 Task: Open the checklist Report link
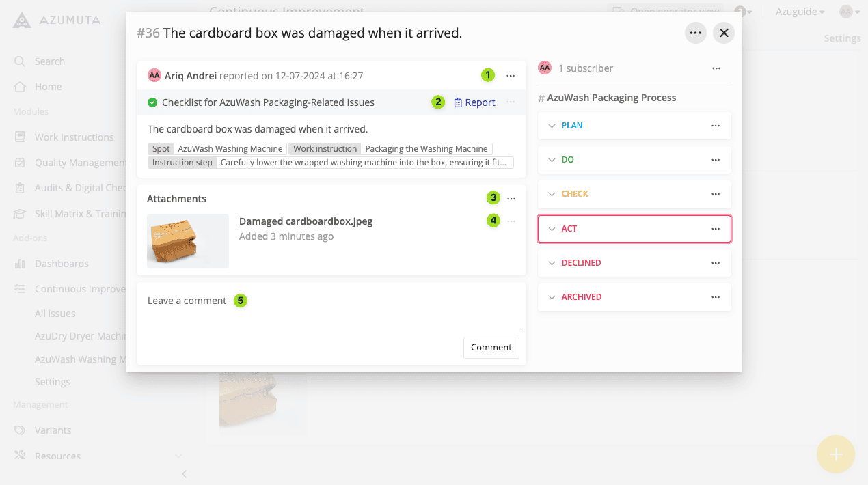coord(474,102)
